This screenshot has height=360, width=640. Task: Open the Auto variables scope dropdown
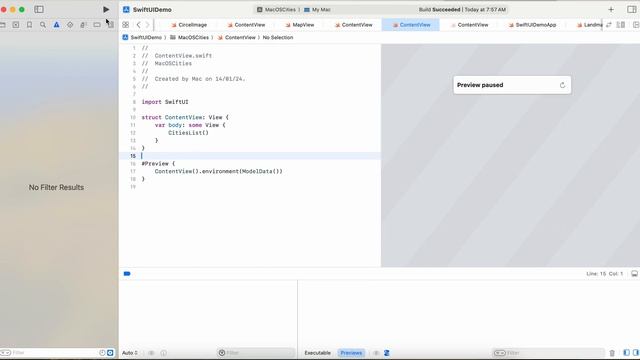coord(130,353)
